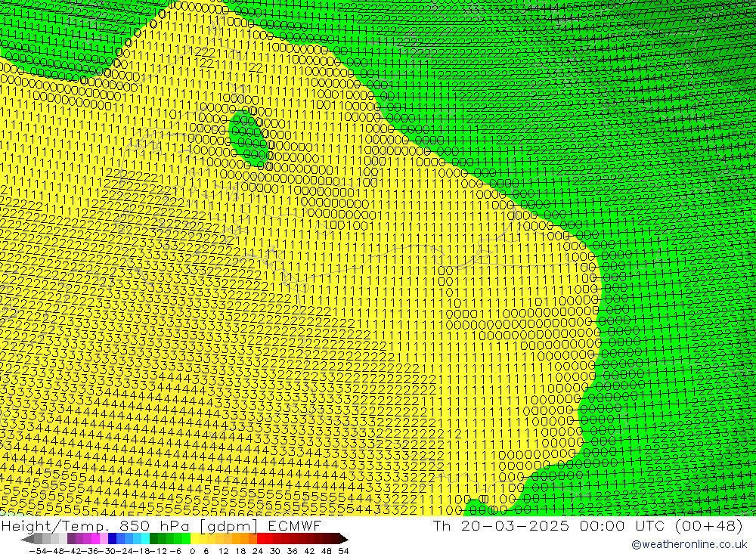Screen dimensions: 756x554
Task: Pick the bright red legend swatch above 24
Action: pos(261,539)
